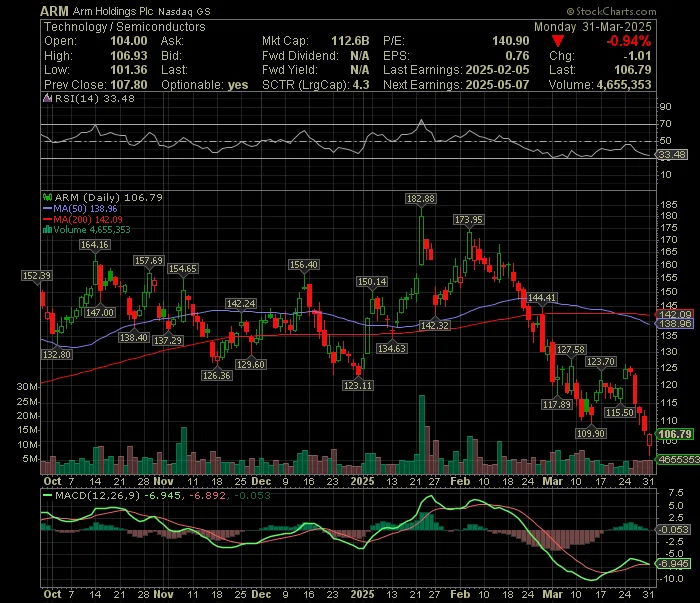Click the -6.945 MACD axis tag
700x603 pixels.
(673, 564)
